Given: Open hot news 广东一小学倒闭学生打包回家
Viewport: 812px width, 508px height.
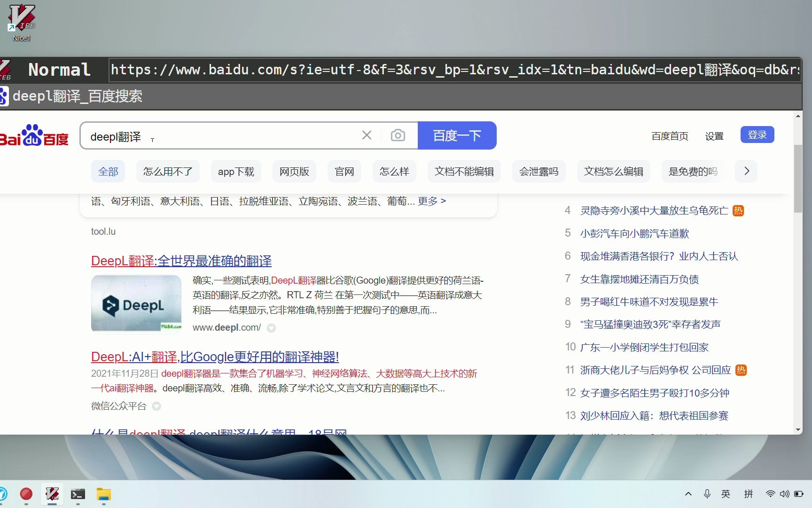Looking at the screenshot, I should click(644, 347).
